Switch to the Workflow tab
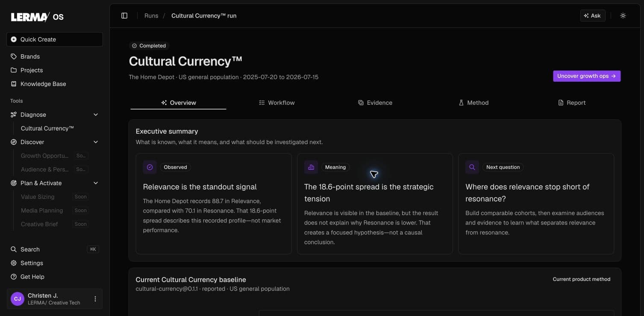The width and height of the screenshot is (644, 316). click(x=277, y=103)
